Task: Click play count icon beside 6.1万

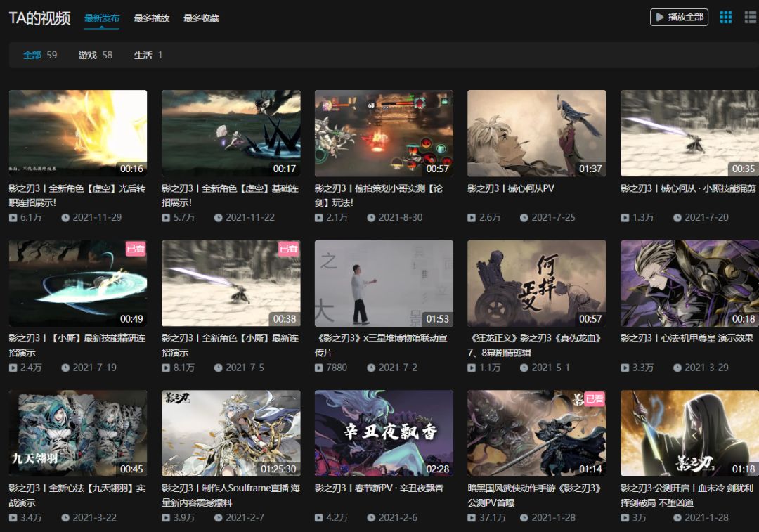Action: point(13,218)
